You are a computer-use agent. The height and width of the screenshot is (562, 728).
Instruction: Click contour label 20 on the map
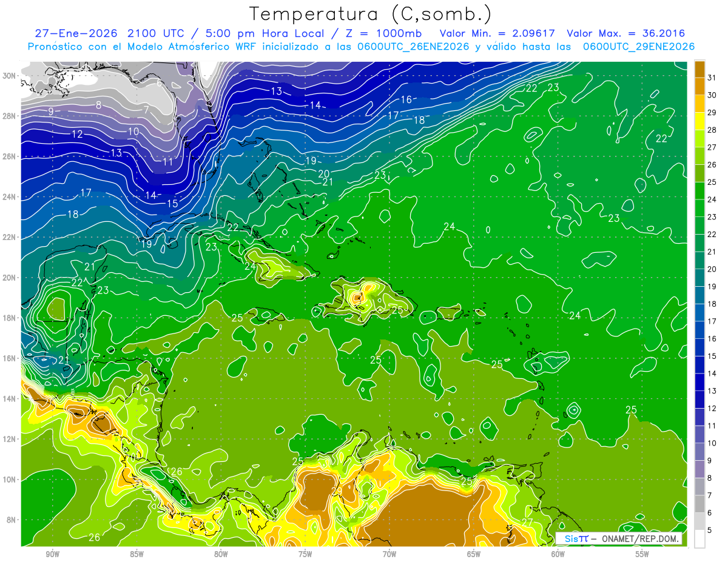[x=324, y=174]
